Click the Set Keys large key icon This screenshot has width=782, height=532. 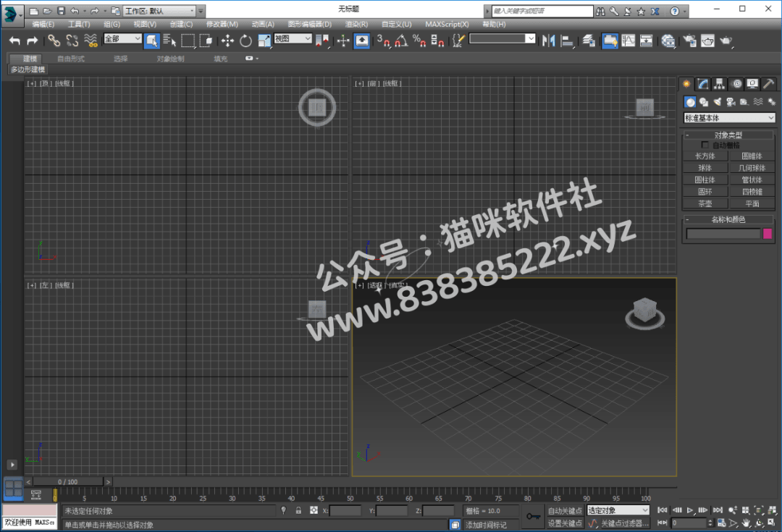[x=533, y=517]
